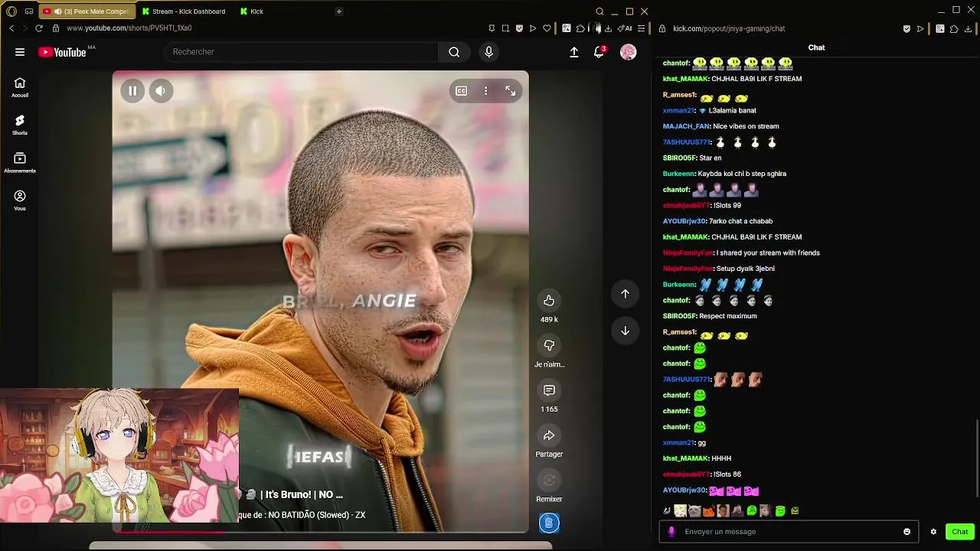Mute the Short with the volume button

pyautogui.click(x=160, y=91)
